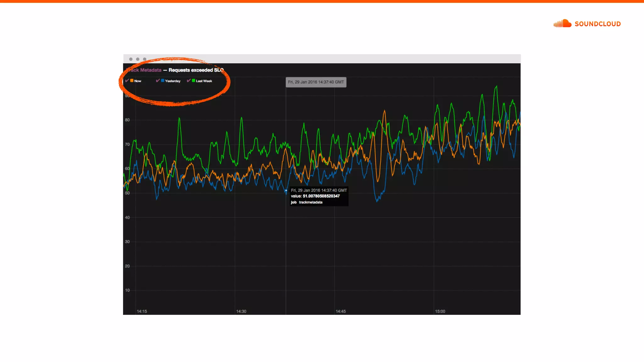Click the 14:45 x-axis time label

click(x=341, y=311)
